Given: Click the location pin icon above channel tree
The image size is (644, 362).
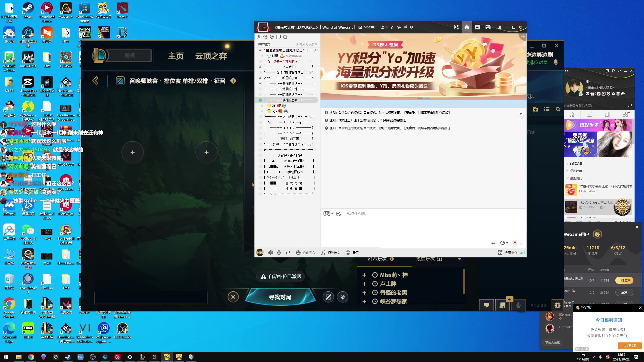Looking at the screenshot, I should click(272, 37).
